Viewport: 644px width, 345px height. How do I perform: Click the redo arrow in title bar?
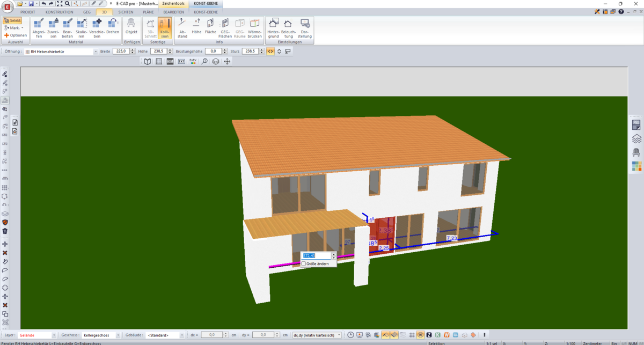click(51, 4)
